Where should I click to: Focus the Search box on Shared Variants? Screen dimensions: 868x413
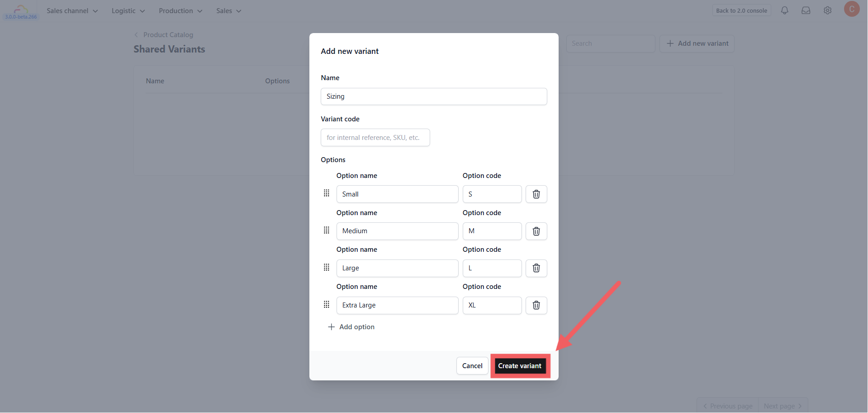pos(611,43)
